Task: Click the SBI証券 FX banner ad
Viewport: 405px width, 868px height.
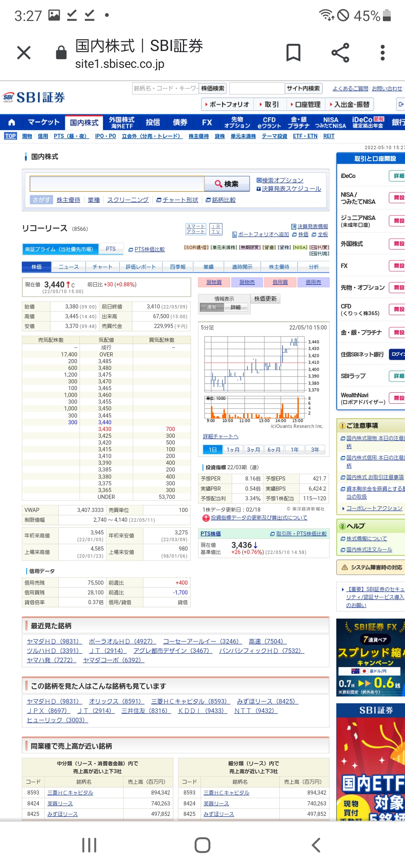Action: pos(370,658)
